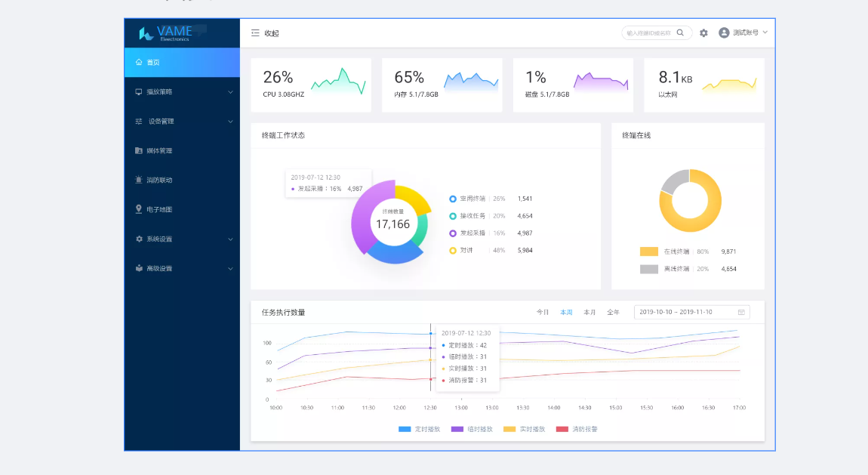Click the user avatar icon

(x=724, y=32)
